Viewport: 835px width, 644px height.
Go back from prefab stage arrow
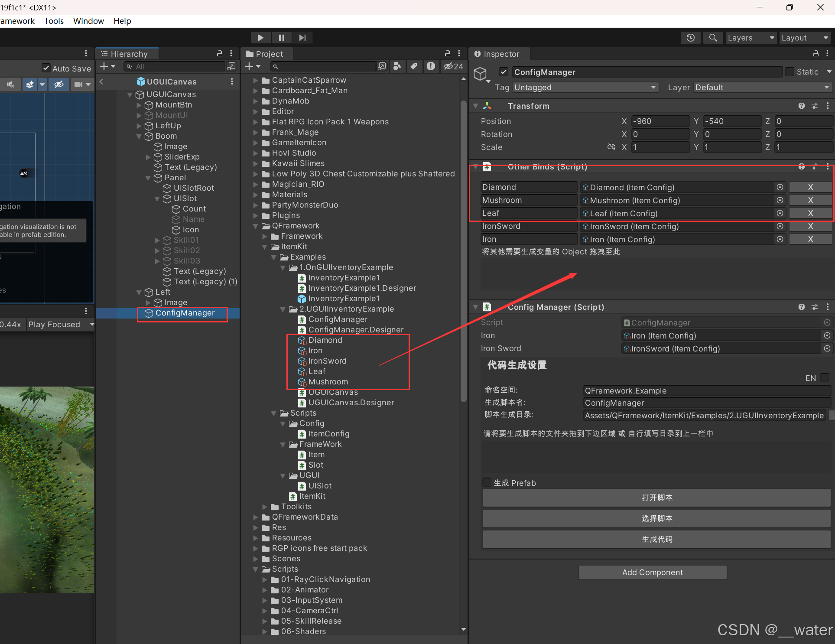click(x=101, y=81)
